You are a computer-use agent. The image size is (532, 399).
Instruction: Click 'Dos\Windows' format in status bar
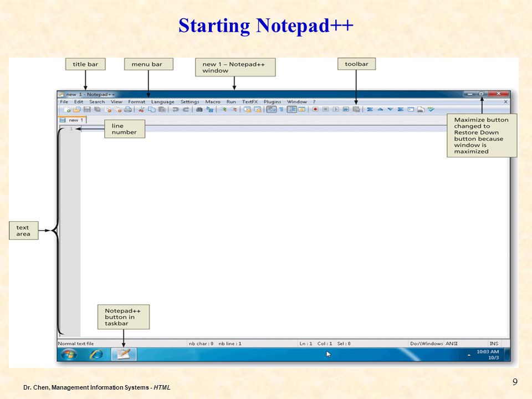tap(427, 344)
